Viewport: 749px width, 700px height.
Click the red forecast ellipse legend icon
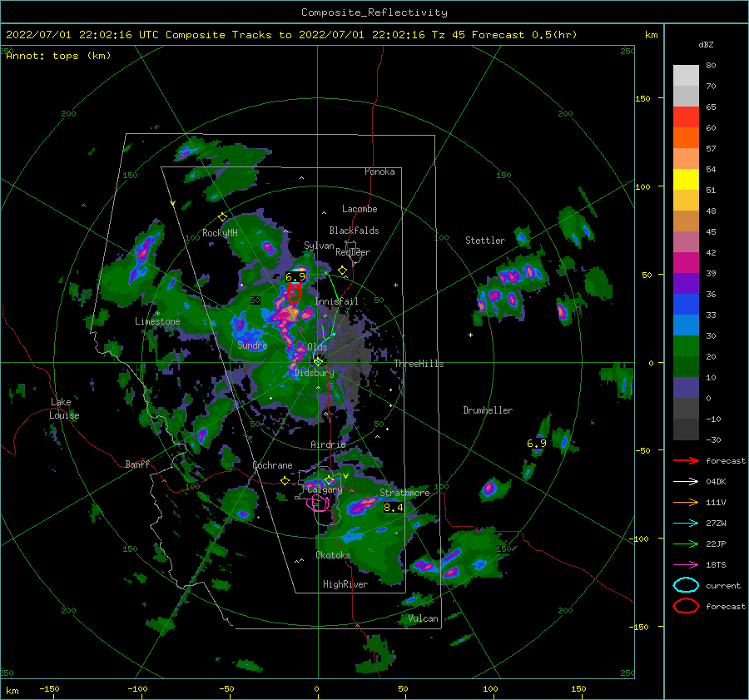tap(686, 606)
